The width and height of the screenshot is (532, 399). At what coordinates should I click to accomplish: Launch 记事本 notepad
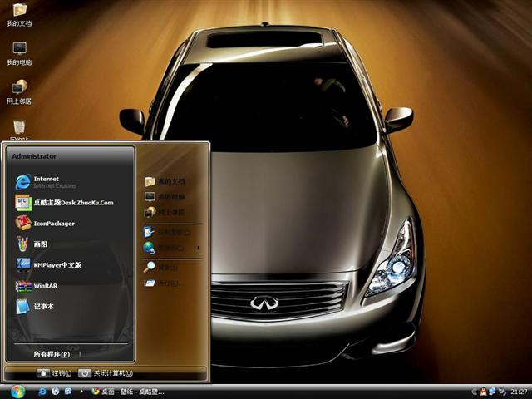point(43,307)
